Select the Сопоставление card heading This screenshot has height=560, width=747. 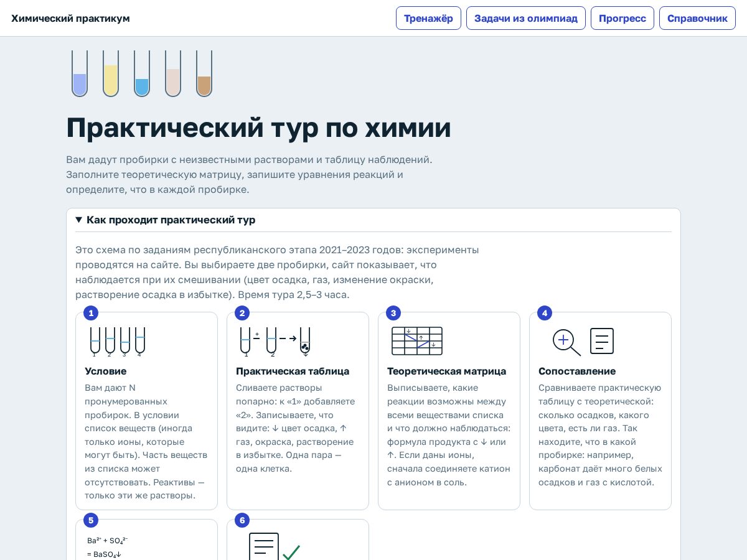(577, 371)
